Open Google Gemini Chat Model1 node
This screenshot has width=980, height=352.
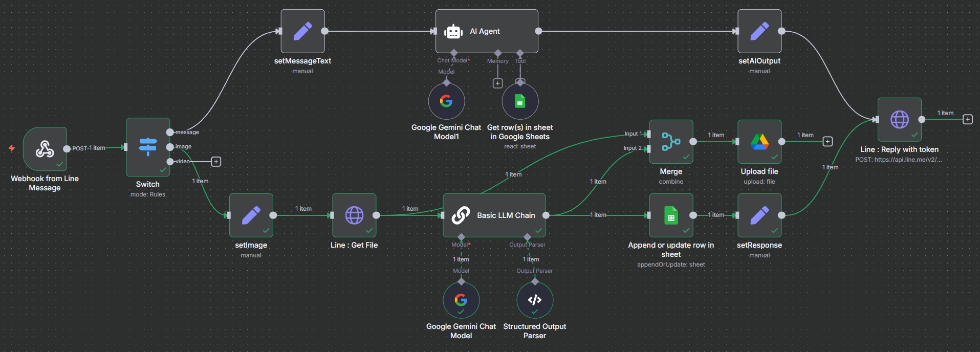(x=446, y=101)
